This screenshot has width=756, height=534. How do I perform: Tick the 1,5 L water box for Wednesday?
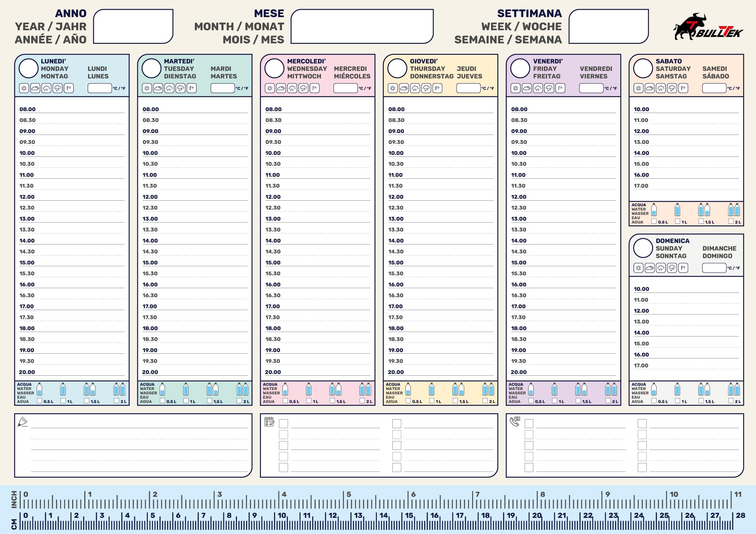pyautogui.click(x=332, y=401)
